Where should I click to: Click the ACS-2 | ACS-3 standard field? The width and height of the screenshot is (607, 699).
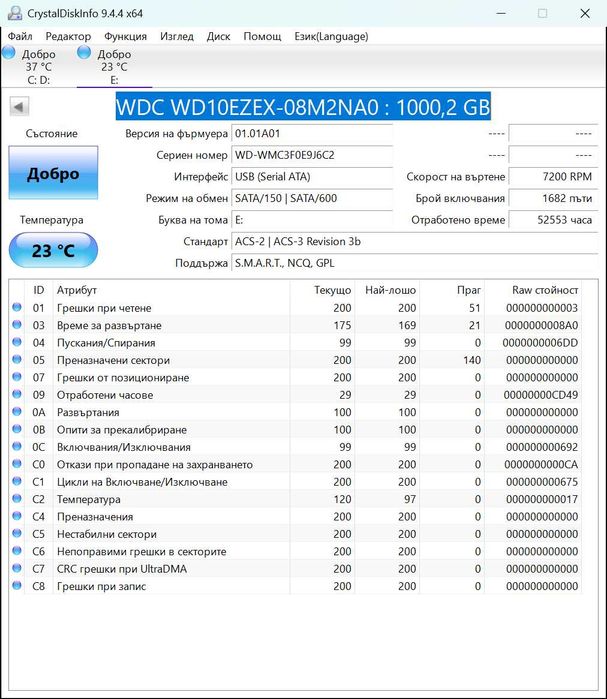coord(414,241)
